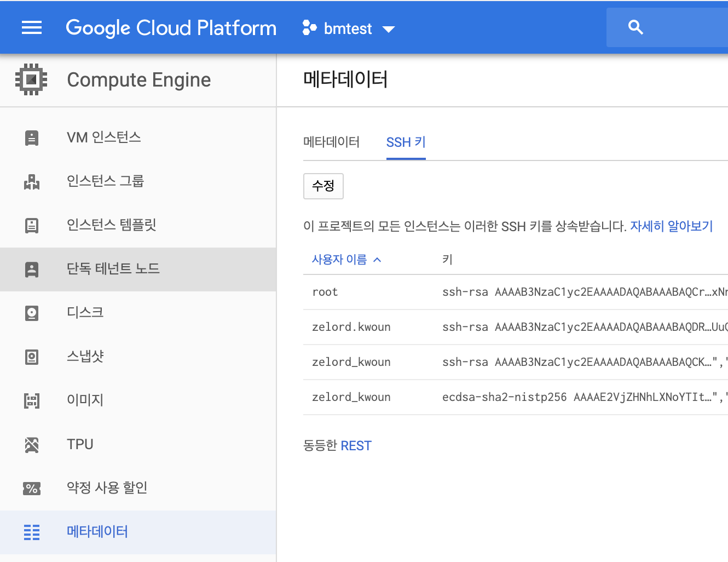The image size is (728, 562).
Task: Click the 인스턴스 템플릿 icon
Action: 32,225
